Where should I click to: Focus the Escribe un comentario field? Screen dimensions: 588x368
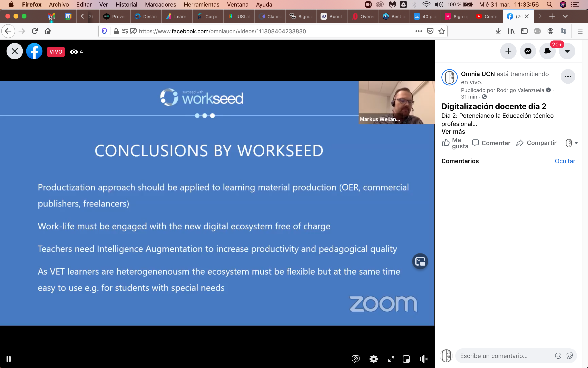(x=505, y=356)
